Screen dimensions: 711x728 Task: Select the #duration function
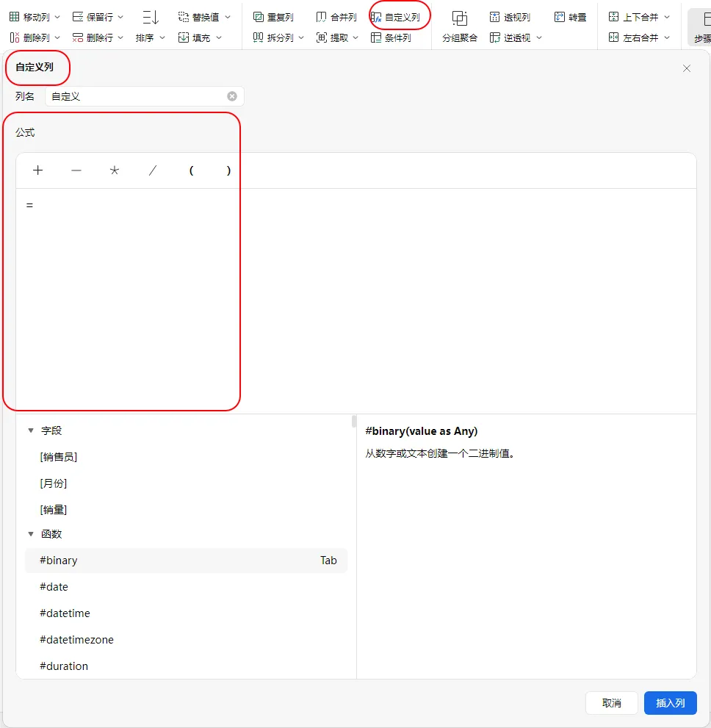tap(186, 666)
